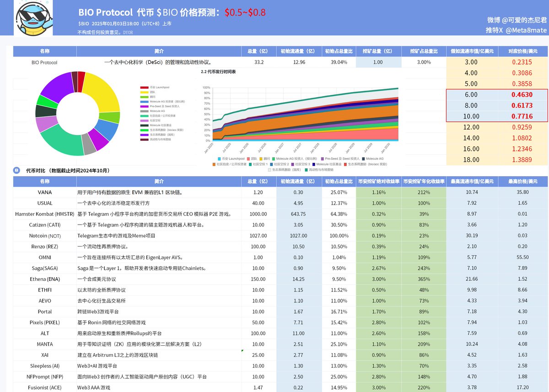The height and width of the screenshot is (392, 549).
Task: Click the USUAL token name
Action: (45, 203)
